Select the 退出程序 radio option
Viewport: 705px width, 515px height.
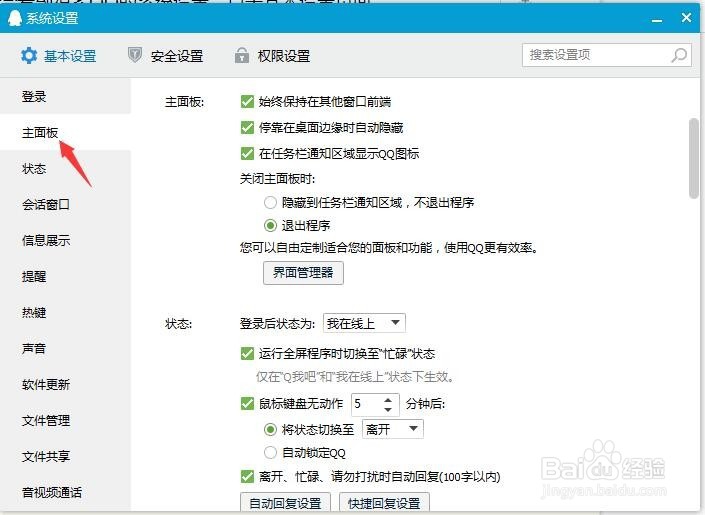[x=270, y=225]
